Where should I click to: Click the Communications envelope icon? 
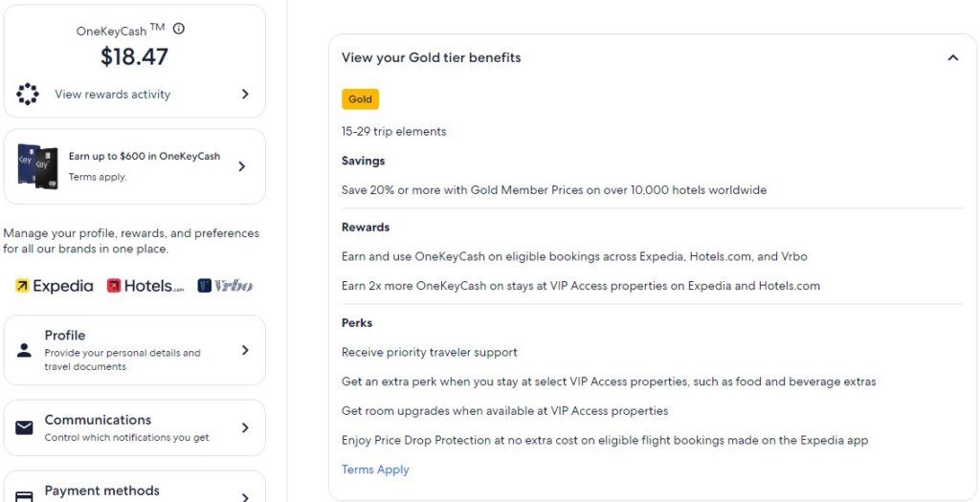[x=24, y=427]
